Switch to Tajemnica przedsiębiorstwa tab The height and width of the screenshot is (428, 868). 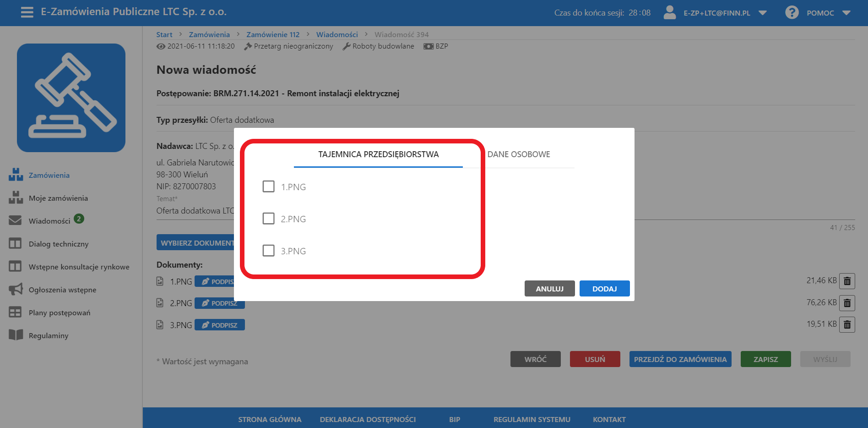point(378,154)
